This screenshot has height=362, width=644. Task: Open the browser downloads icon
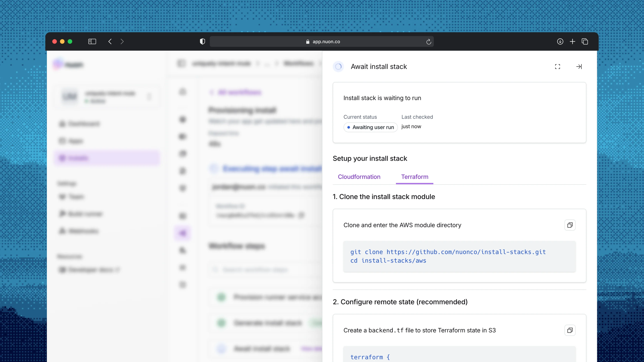560,41
